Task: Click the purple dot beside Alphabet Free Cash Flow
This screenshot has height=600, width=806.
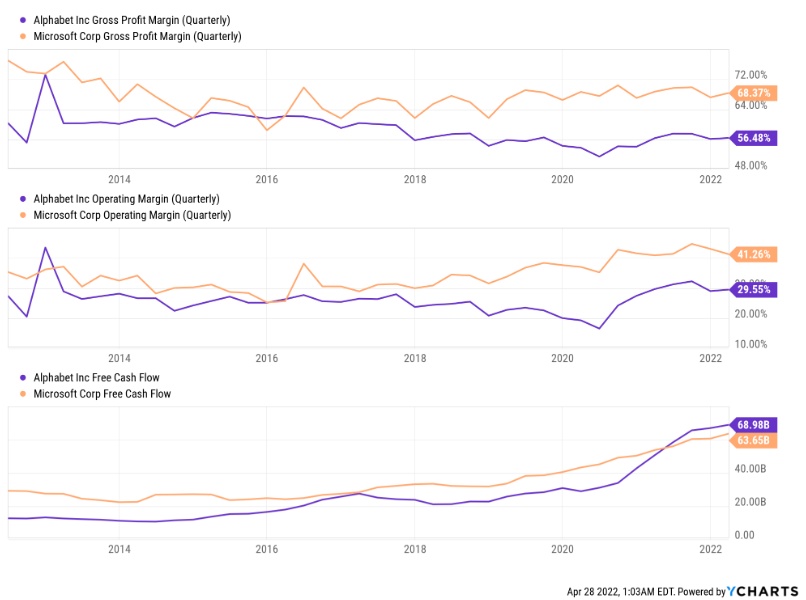Action: point(24,378)
